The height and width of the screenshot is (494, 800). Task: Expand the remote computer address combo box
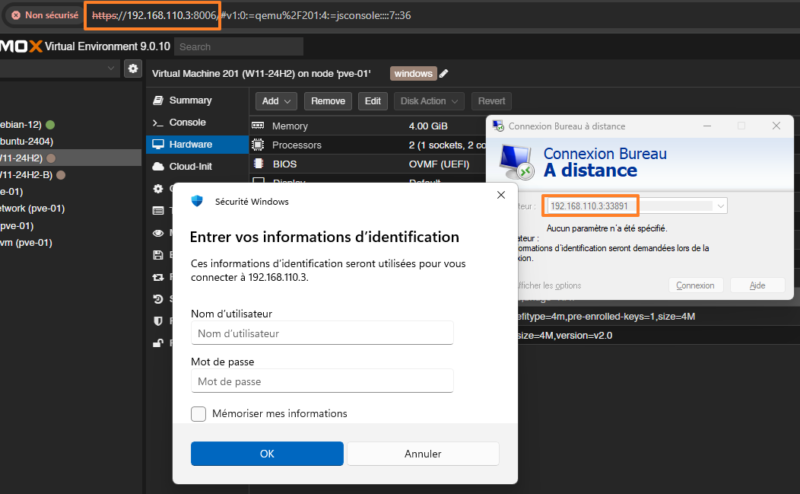click(x=720, y=206)
